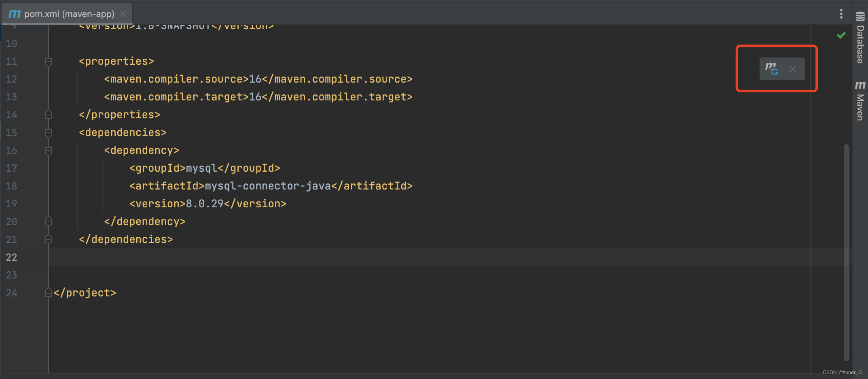This screenshot has width=868, height=379.
Task: Click the closing dependencies tag
Action: point(126,239)
